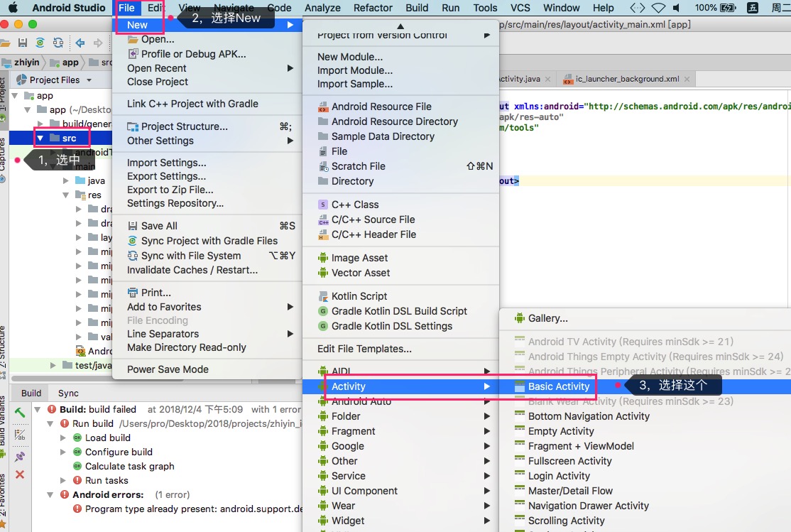The image size is (791, 532).
Task: Click the upward scroll arrow atop New submenu
Action: tap(400, 26)
